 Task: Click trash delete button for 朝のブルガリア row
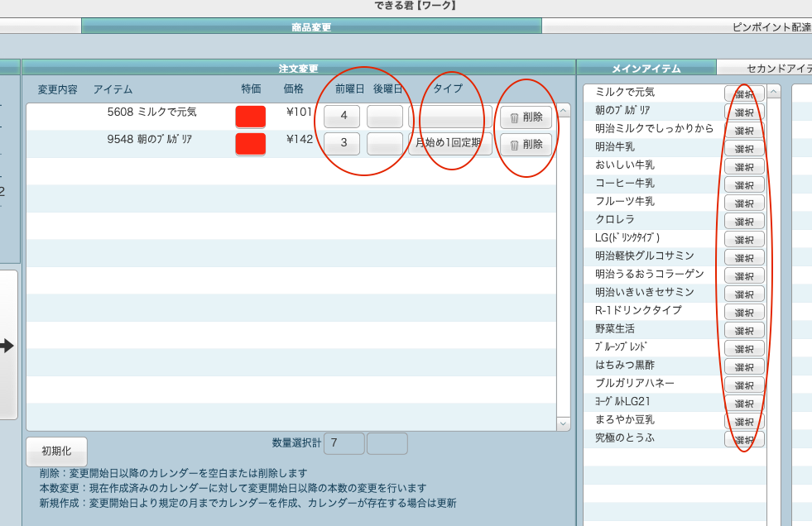click(526, 145)
